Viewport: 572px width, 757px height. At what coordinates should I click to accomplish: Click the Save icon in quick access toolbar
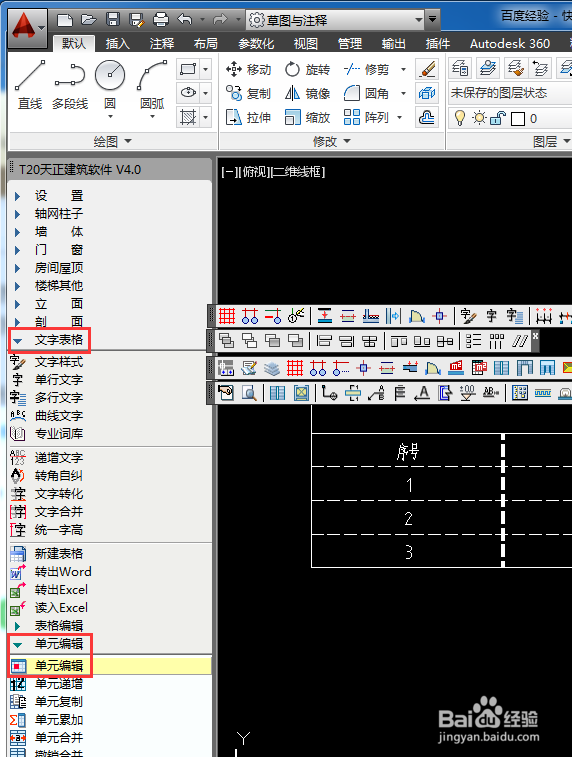pos(112,19)
